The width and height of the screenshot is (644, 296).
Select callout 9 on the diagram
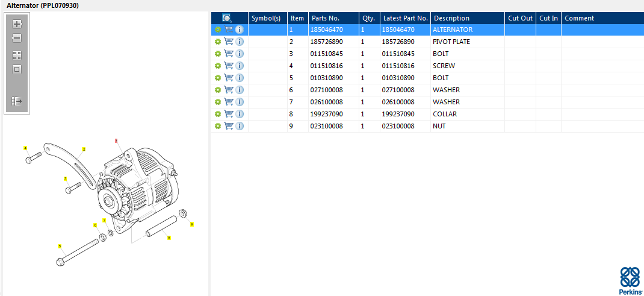191,224
